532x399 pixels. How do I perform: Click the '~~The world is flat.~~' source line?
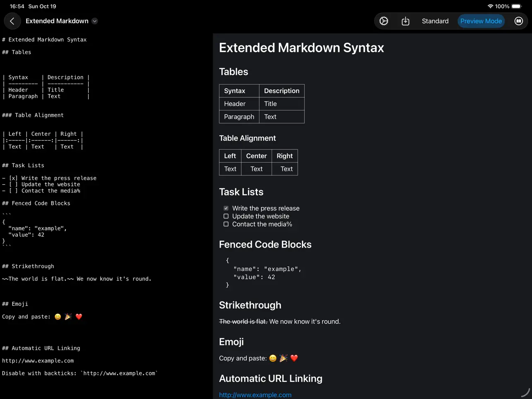[x=77, y=279]
